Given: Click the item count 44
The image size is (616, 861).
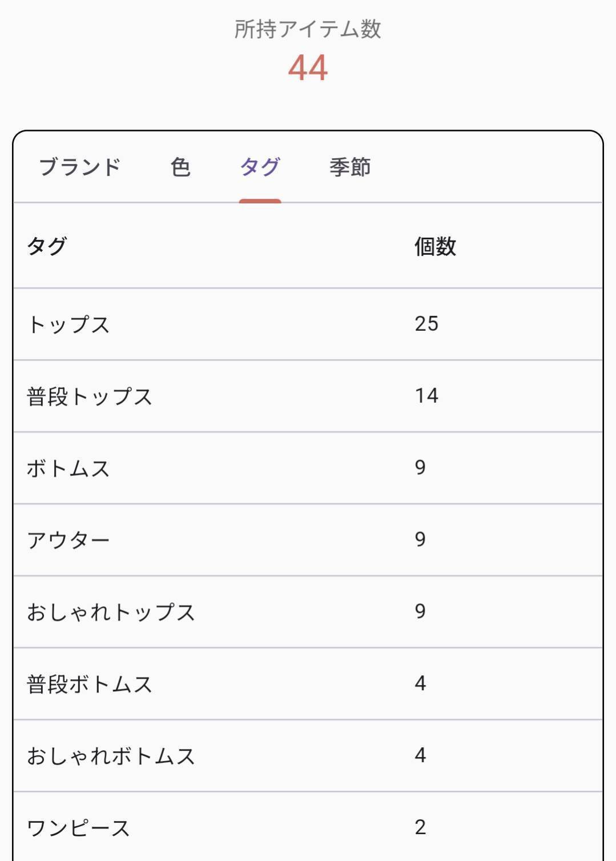Looking at the screenshot, I should pyautogui.click(x=308, y=67).
